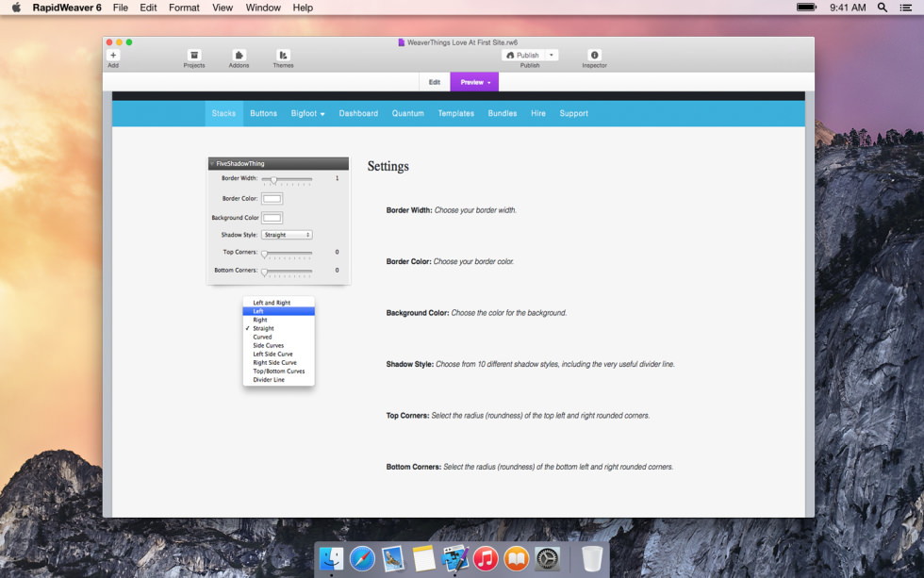924x578 pixels.
Task: Select 'Right' shadow style option
Action: [279, 320]
